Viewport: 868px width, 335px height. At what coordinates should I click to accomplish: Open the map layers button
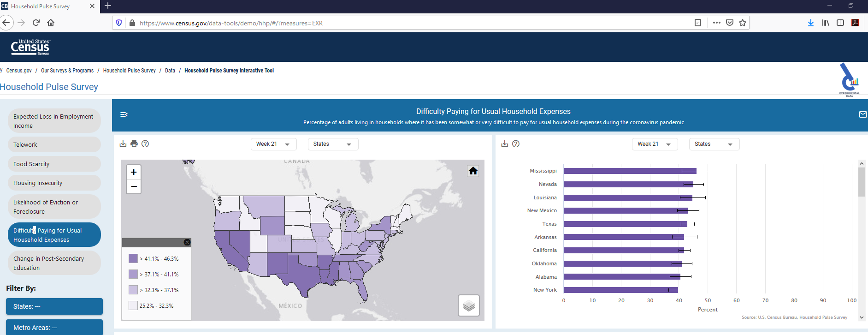tap(468, 305)
